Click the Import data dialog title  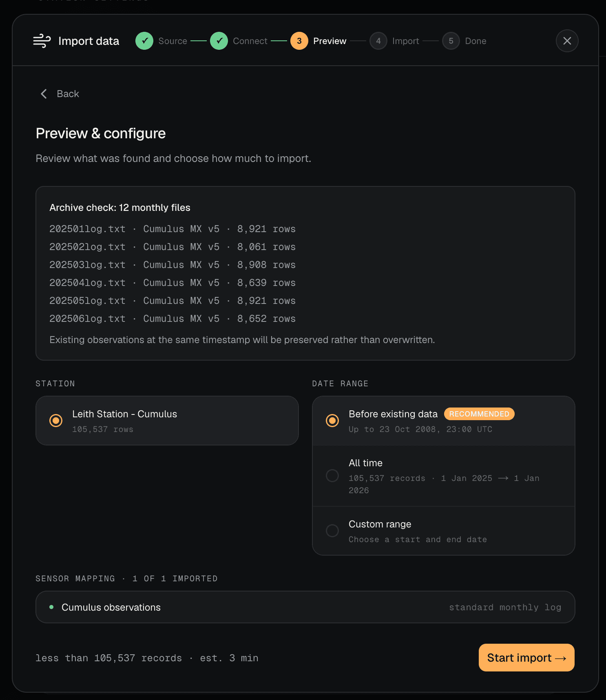click(89, 41)
